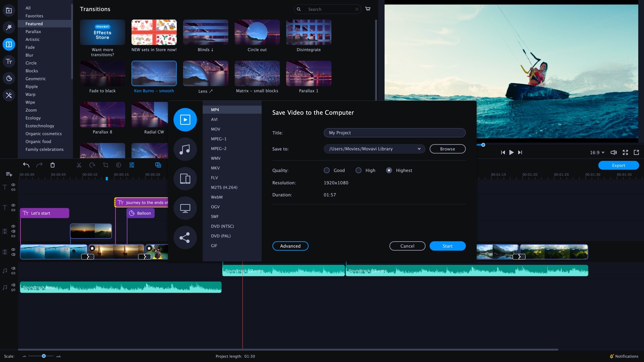Enable Highest quality radio button
Screen dimensions: 644x362
click(389, 170)
